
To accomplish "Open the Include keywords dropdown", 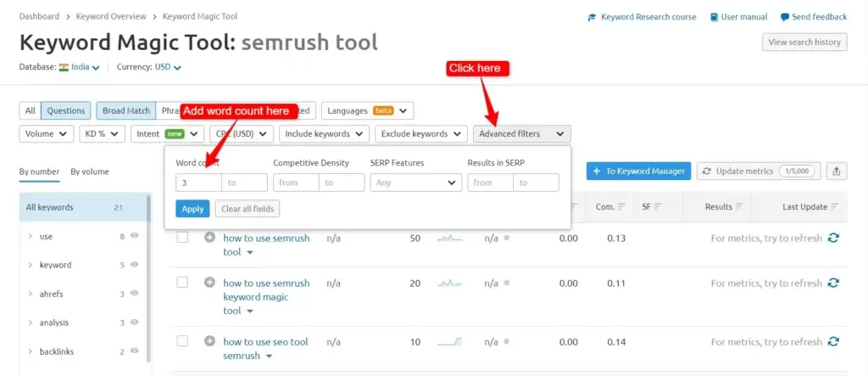I will tap(324, 133).
